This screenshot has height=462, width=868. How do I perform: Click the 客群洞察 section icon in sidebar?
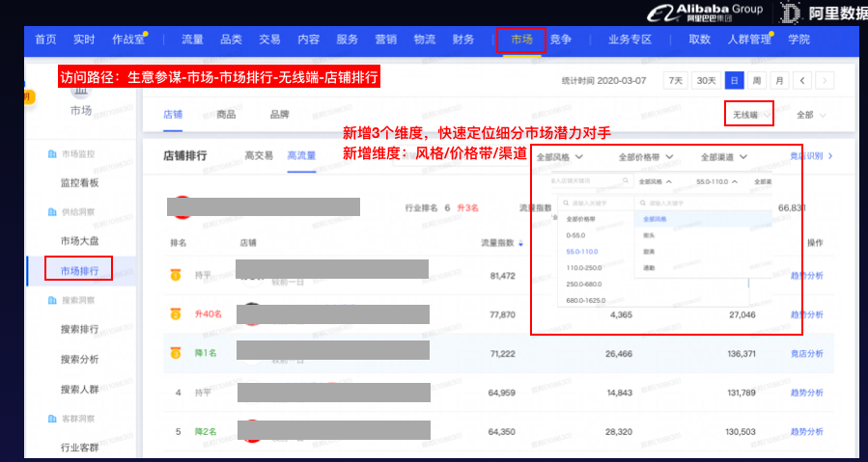coord(52,418)
